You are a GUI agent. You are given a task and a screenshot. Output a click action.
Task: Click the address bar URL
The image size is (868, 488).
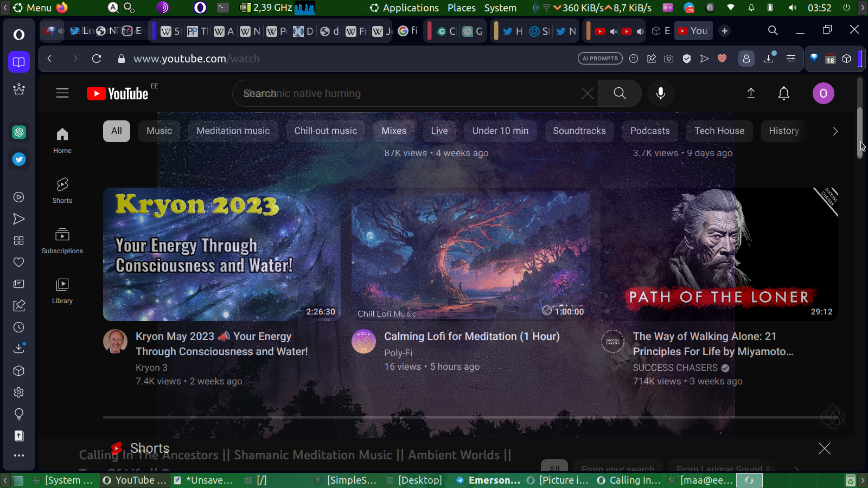(196, 59)
